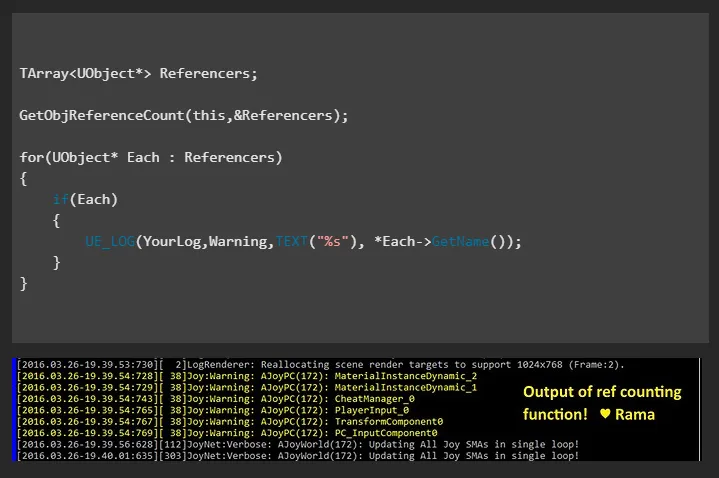The image size is (719, 478).
Task: Click the "PlayerInput_0" log entry
Action: tap(213, 410)
